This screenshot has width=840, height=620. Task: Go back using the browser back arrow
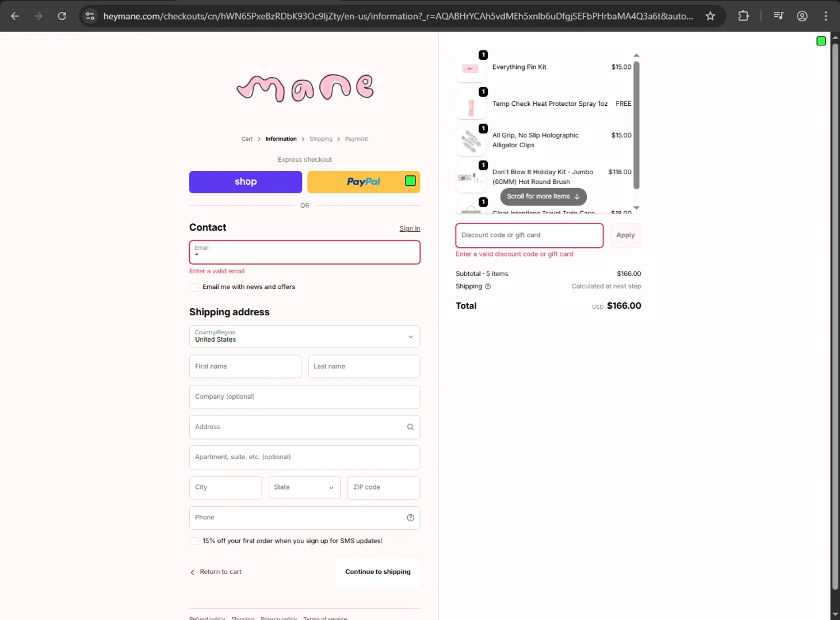(x=15, y=16)
